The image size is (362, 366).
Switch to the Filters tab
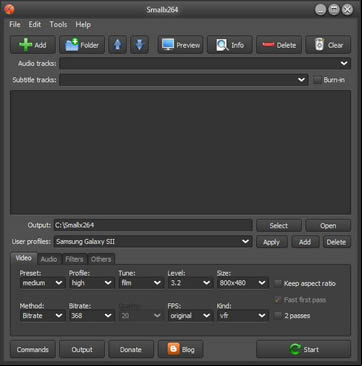(x=74, y=259)
